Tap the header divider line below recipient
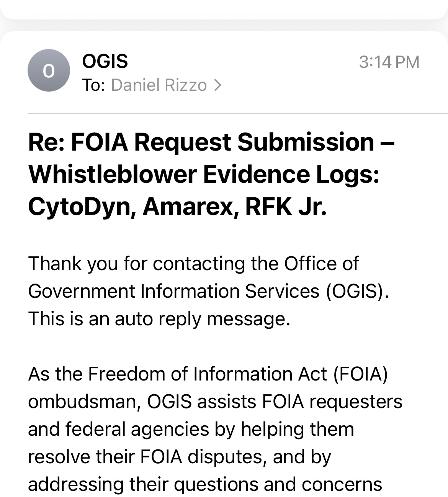 point(238,113)
